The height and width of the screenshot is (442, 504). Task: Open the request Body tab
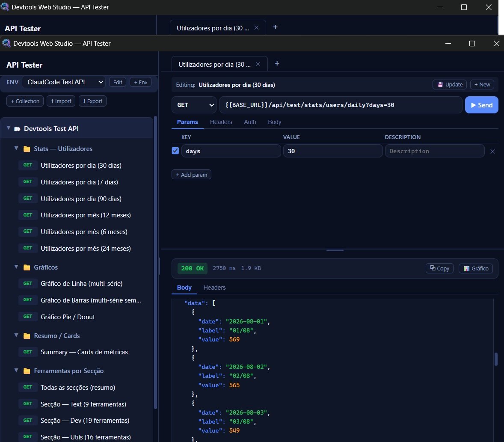[275, 122]
